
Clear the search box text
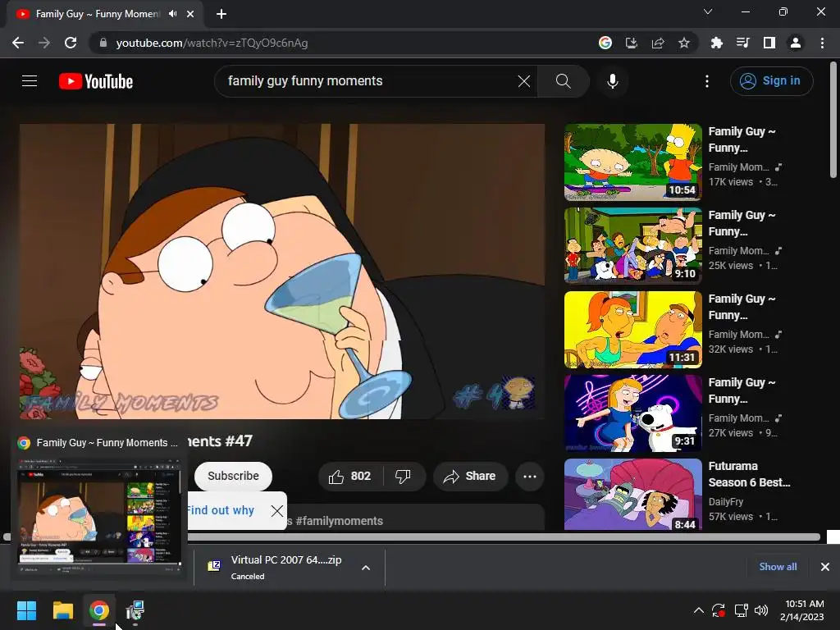coord(524,81)
